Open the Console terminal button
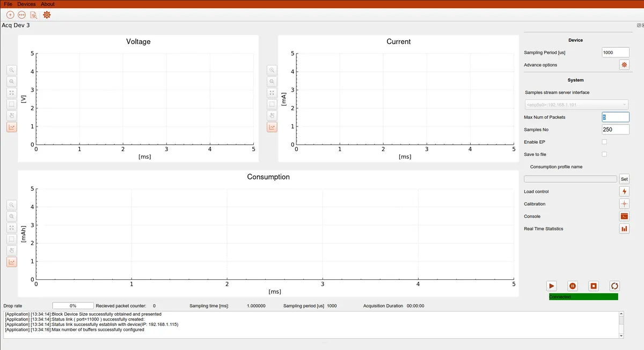Screen dimensions: 644x350 [624, 217]
